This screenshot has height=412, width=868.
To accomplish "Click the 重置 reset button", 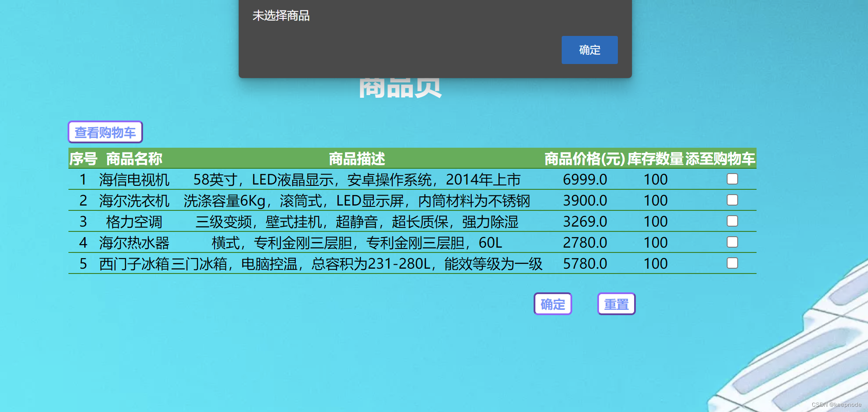I will [x=617, y=304].
